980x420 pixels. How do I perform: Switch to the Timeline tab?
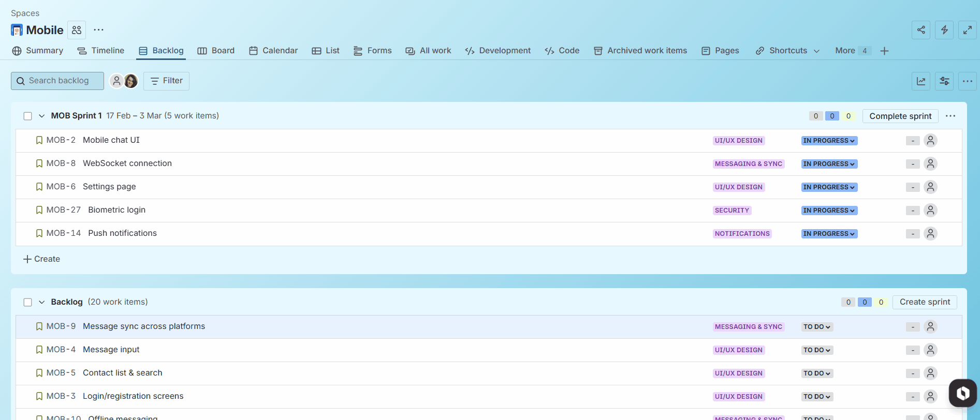click(x=101, y=51)
